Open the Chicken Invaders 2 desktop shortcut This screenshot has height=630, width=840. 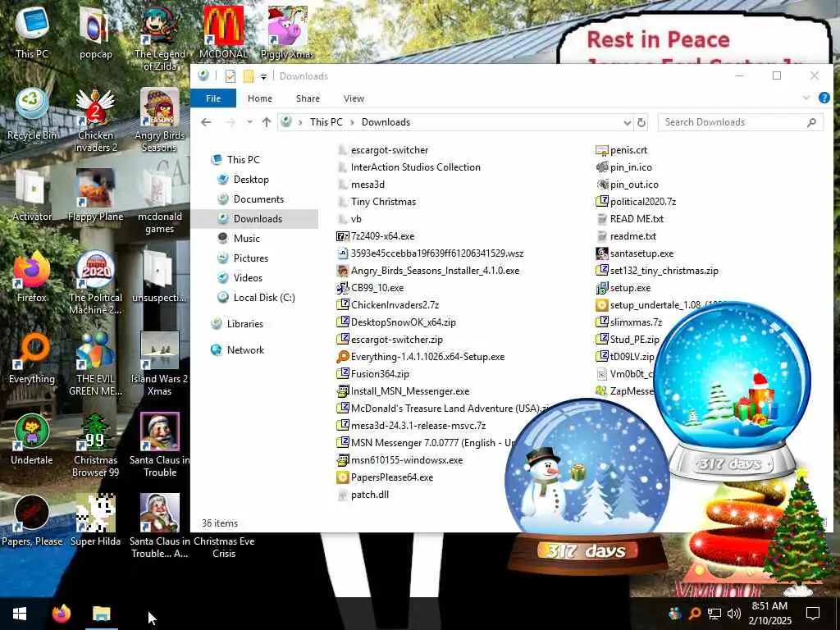95,121
